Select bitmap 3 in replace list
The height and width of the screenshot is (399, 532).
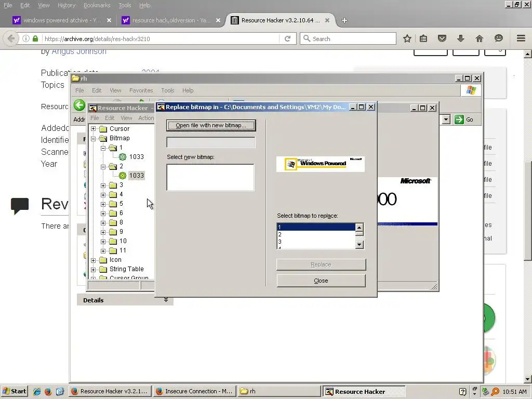[x=316, y=242]
